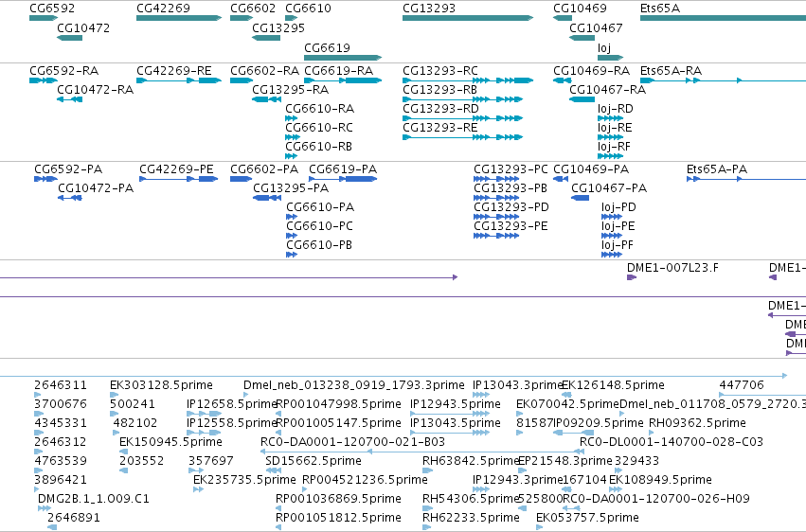This screenshot has width=806, height=532.
Task: Select the CG10467-RA transcript label
Action: tap(608, 89)
